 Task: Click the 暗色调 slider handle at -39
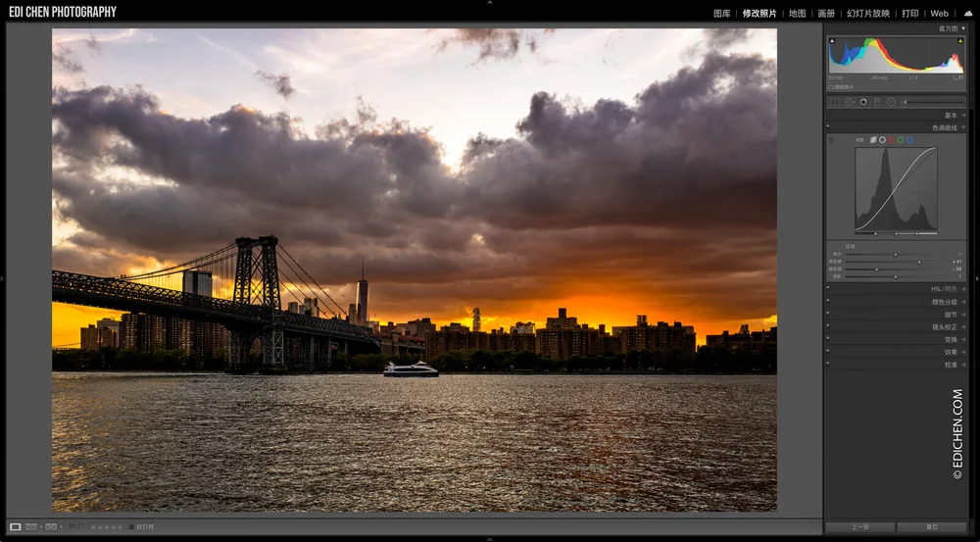[x=877, y=270]
